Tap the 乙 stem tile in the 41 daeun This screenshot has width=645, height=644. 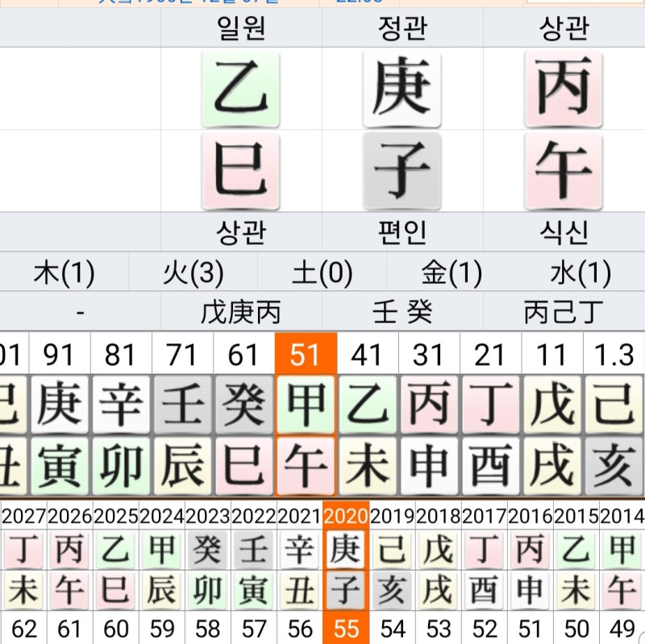367,405
